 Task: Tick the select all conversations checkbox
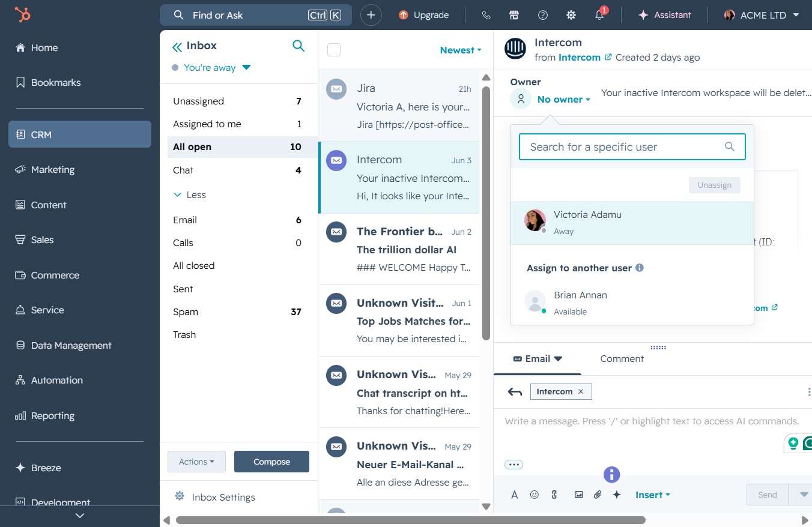coord(334,50)
